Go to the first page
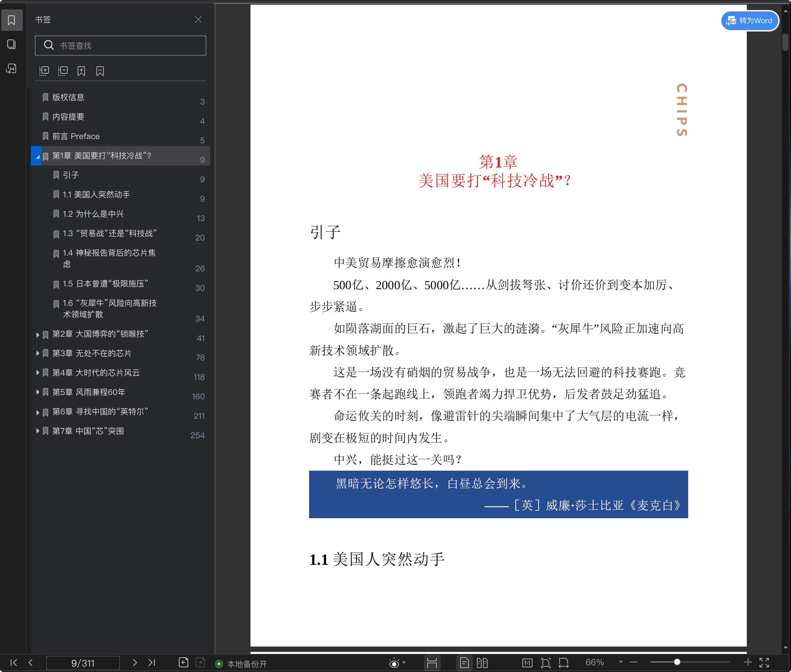This screenshot has width=791, height=672. (x=14, y=663)
